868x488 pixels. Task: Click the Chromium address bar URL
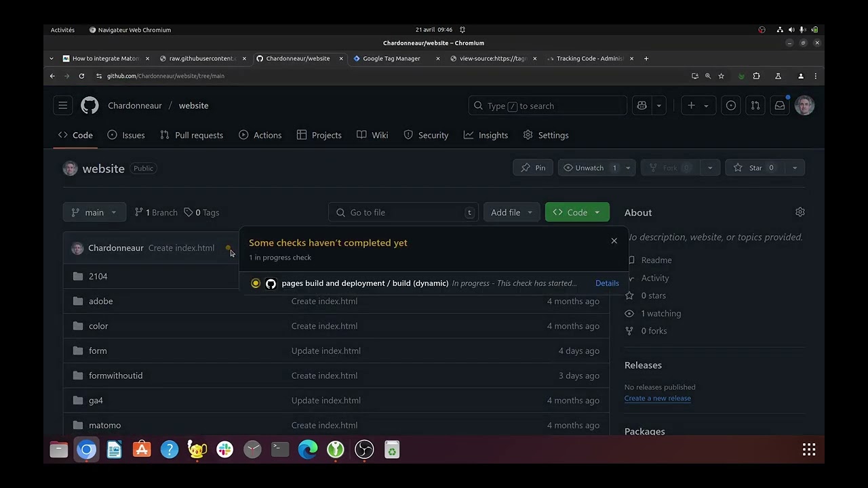coord(165,76)
